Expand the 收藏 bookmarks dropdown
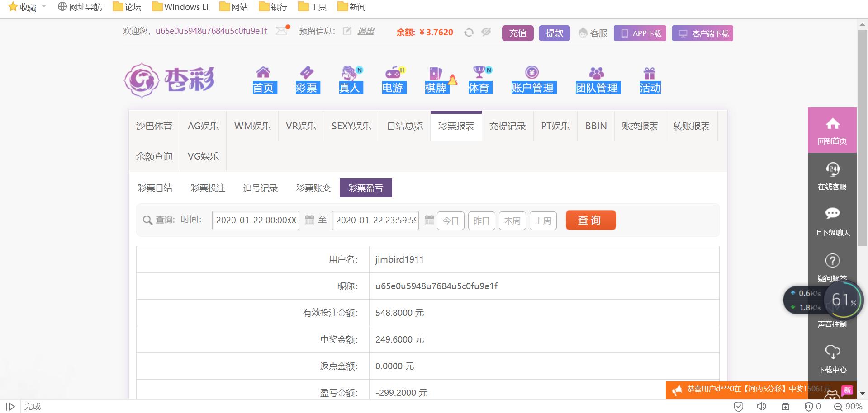 pyautogui.click(x=43, y=7)
